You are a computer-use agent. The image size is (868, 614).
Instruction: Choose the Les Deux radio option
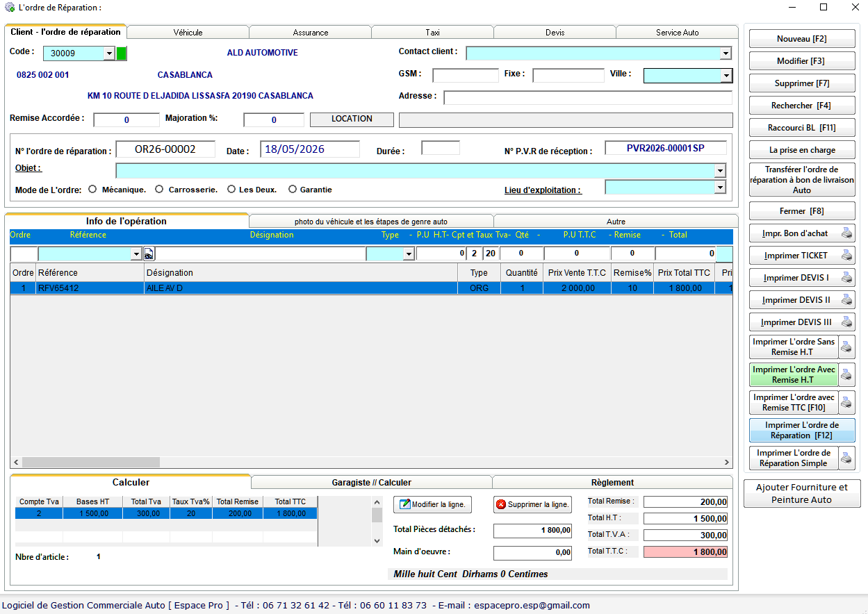click(231, 189)
